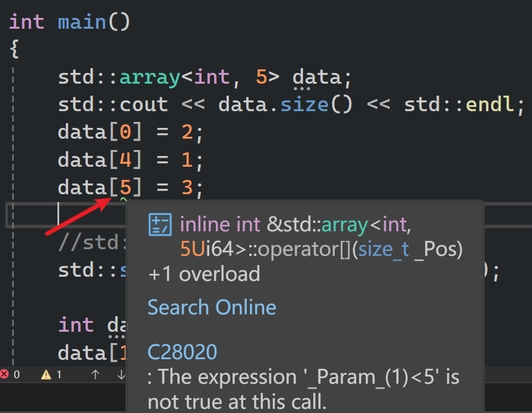
Task: Click the yellow warning count icon
Action: point(46,375)
